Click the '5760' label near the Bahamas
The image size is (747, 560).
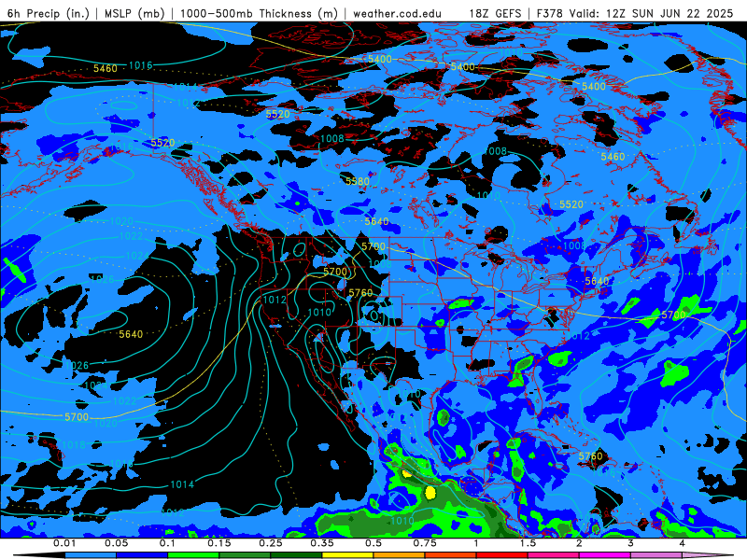(591, 456)
